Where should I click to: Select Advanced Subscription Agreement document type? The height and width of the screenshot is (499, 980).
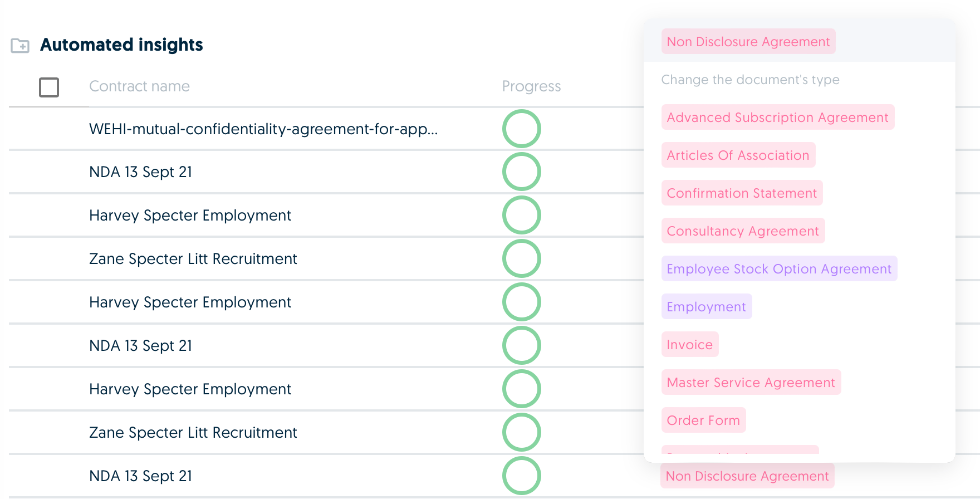click(x=778, y=118)
